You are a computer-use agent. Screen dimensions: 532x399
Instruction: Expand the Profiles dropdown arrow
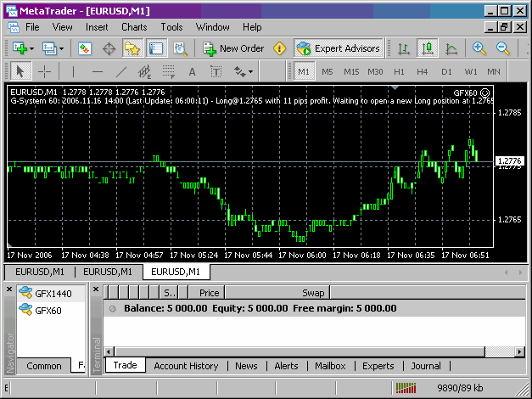tap(61, 49)
